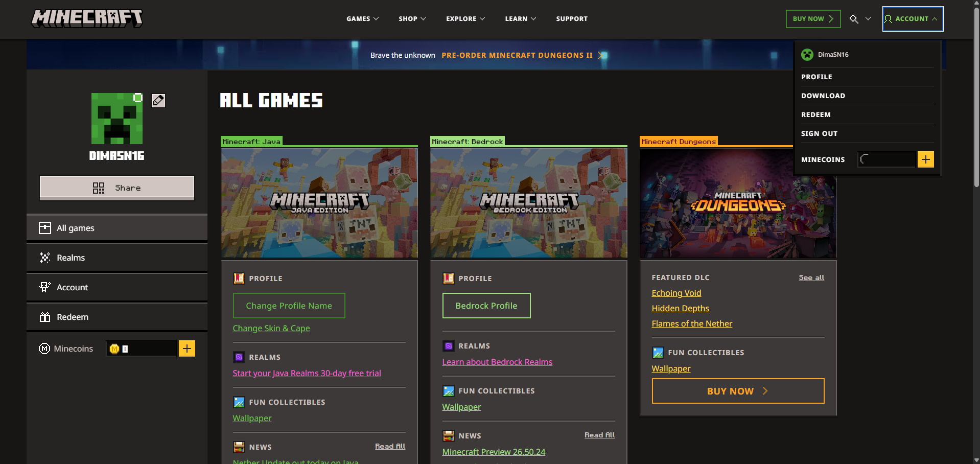This screenshot has height=464, width=980.
Task: Expand the Games navigation dropdown
Action: click(x=362, y=19)
